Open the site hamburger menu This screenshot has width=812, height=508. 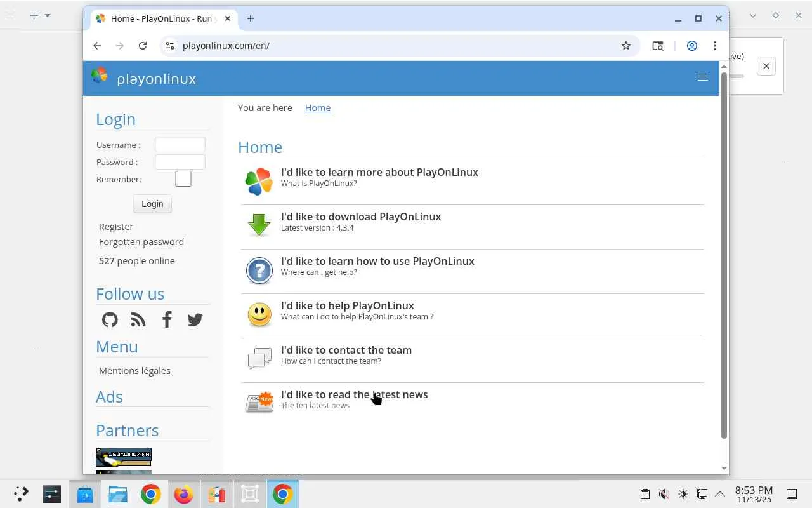pyautogui.click(x=703, y=77)
